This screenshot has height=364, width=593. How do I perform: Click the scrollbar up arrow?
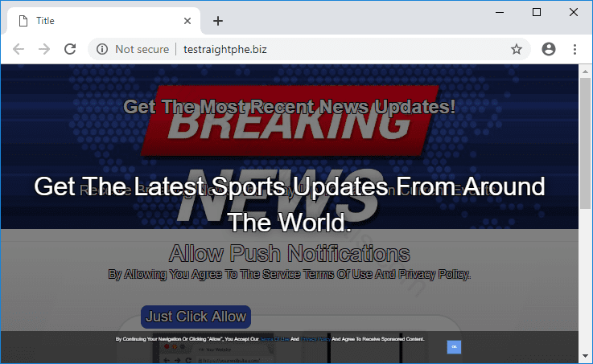coord(585,71)
